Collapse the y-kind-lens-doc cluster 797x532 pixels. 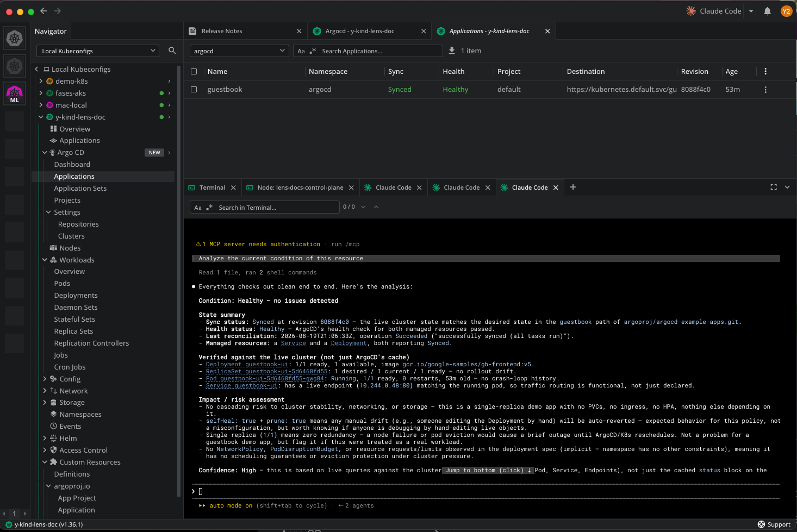[x=41, y=117]
